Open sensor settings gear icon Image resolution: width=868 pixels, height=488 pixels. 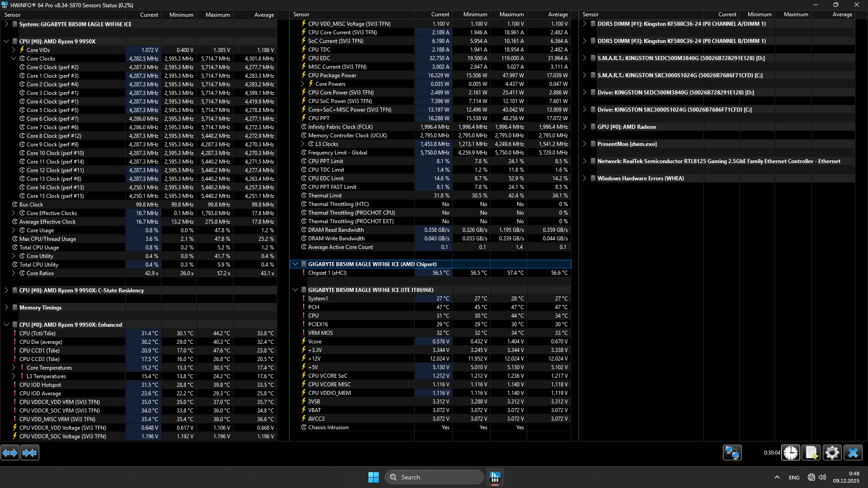[x=832, y=452]
